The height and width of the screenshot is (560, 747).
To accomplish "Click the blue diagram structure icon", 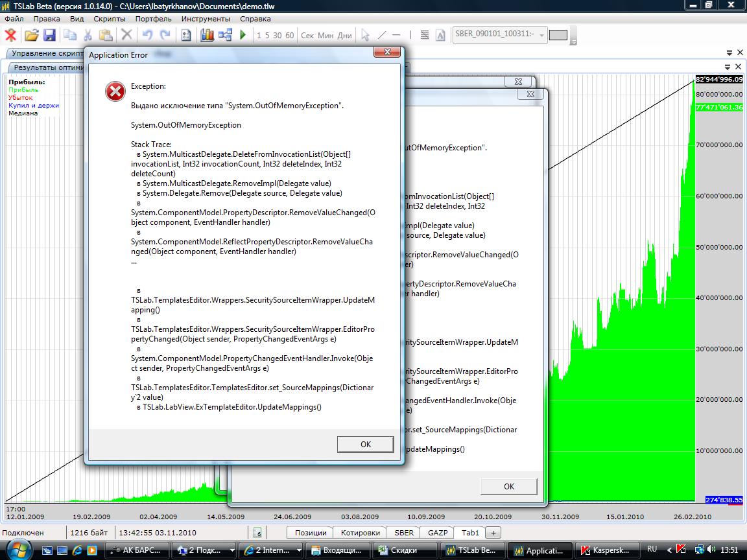I will pos(225,35).
